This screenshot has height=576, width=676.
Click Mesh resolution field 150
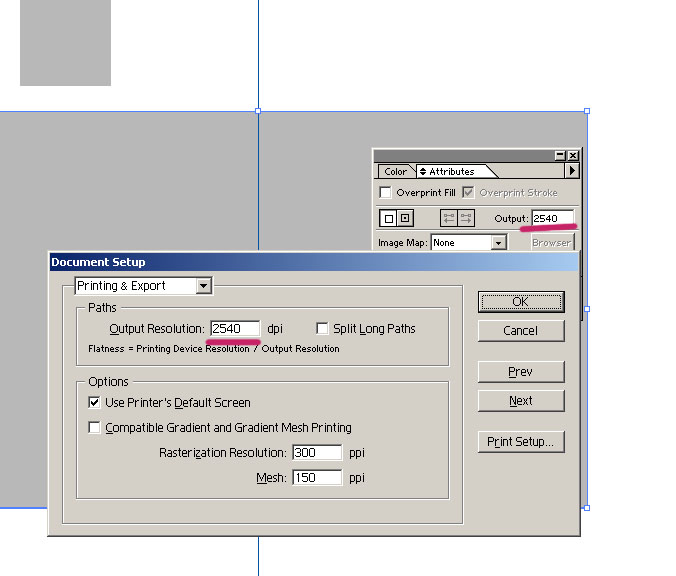(x=317, y=477)
